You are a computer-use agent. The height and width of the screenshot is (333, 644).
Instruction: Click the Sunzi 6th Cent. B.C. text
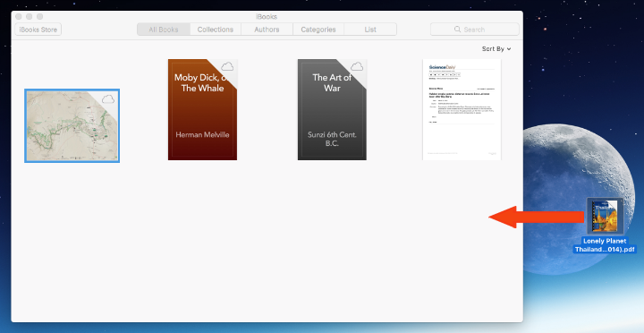332,139
